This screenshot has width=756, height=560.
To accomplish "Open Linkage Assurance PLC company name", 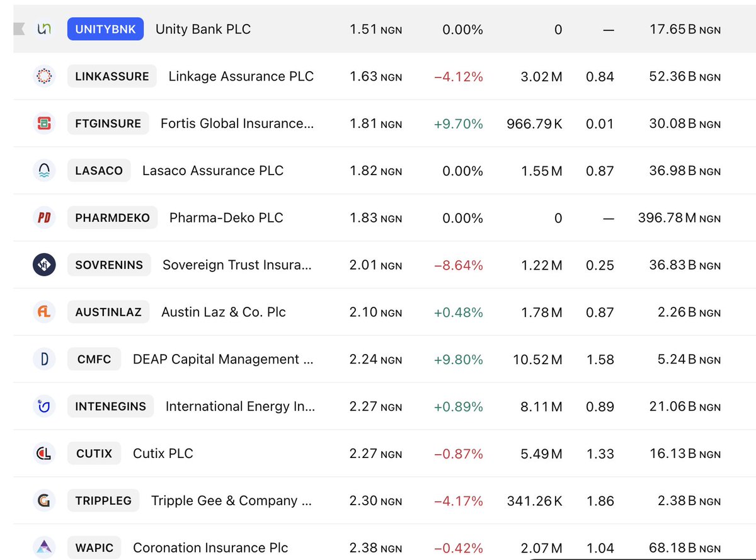I will pyautogui.click(x=241, y=76).
